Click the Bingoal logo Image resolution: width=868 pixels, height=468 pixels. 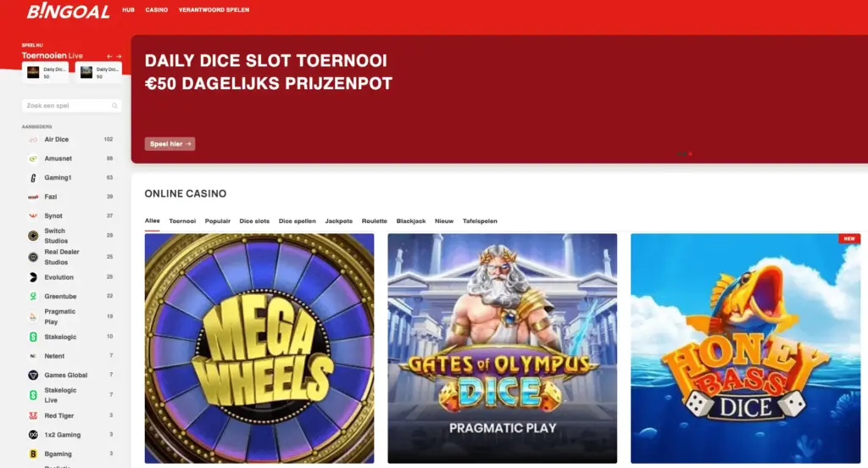pyautogui.click(x=68, y=11)
